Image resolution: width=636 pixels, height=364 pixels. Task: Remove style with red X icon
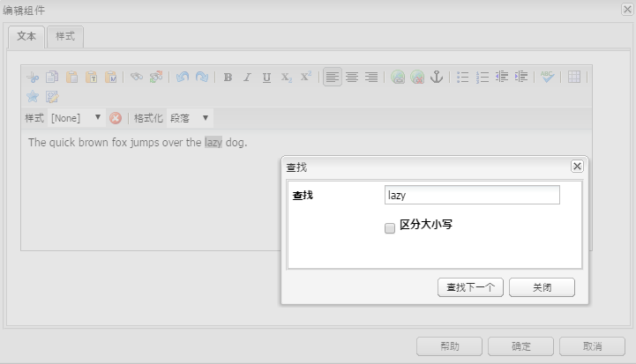(116, 118)
